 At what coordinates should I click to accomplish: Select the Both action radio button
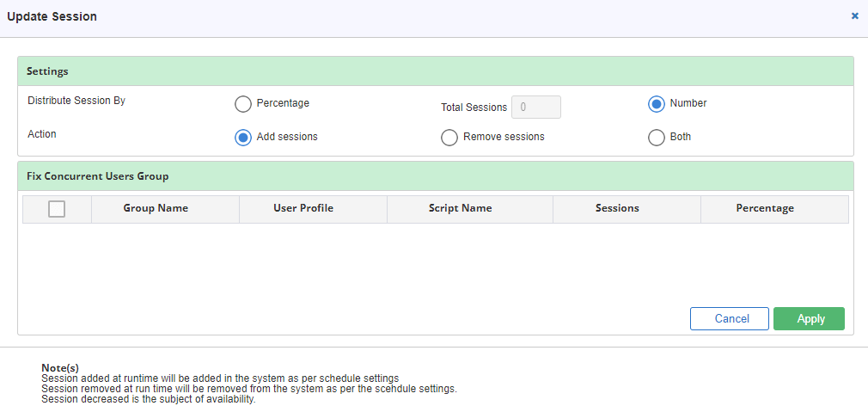pos(657,137)
